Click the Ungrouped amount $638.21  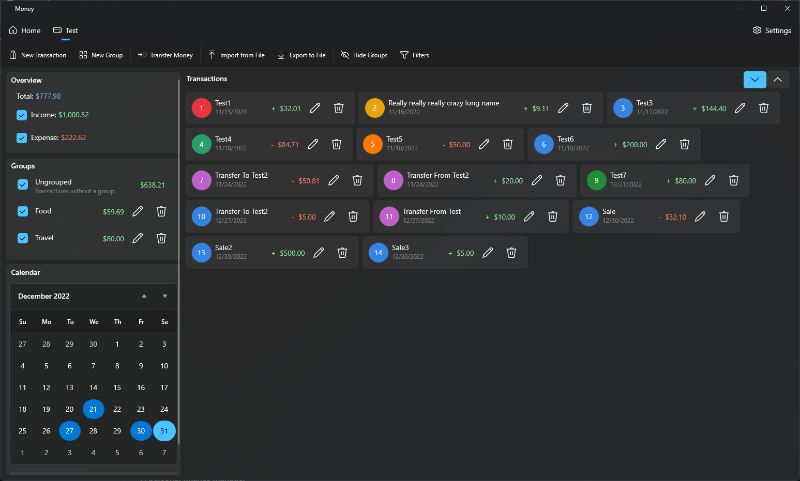pyautogui.click(x=153, y=185)
